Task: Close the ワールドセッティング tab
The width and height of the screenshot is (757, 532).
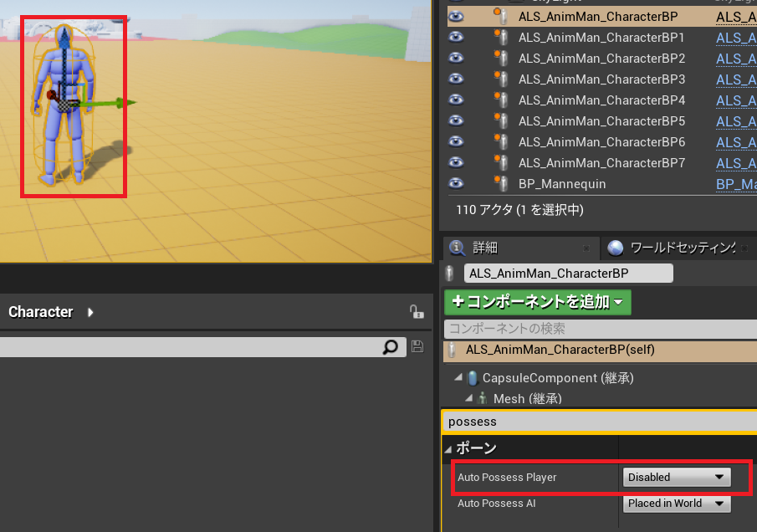Action: 744,248
